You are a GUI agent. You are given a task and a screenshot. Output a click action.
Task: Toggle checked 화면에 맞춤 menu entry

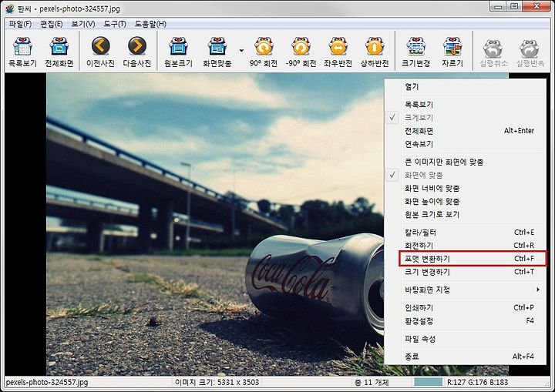466,175
